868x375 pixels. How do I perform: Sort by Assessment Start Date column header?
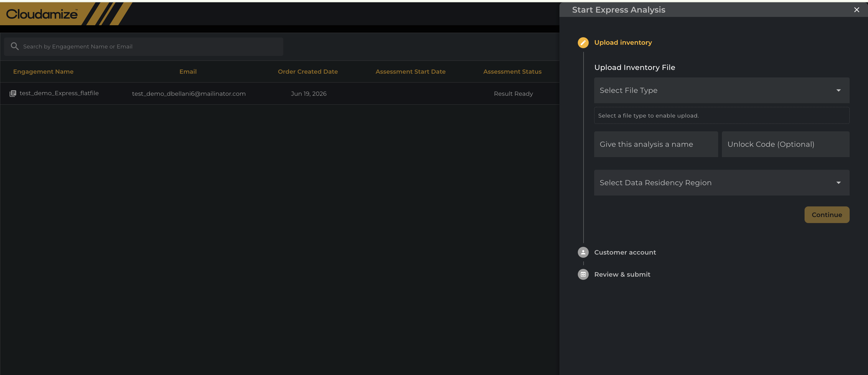click(410, 72)
